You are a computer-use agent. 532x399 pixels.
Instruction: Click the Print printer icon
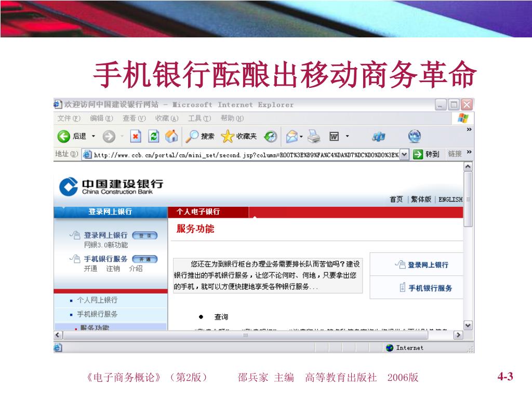click(314, 137)
